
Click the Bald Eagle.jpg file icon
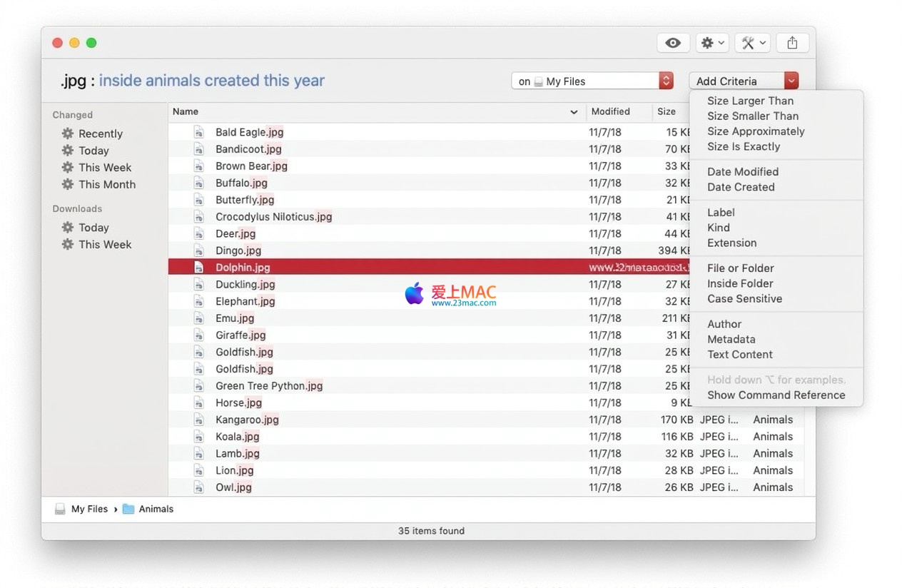tap(199, 132)
